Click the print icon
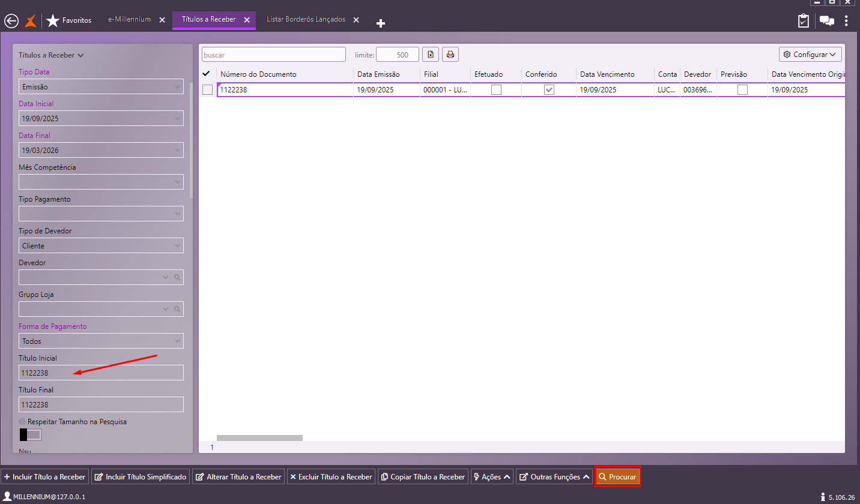This screenshot has height=504, width=860. pyautogui.click(x=450, y=55)
